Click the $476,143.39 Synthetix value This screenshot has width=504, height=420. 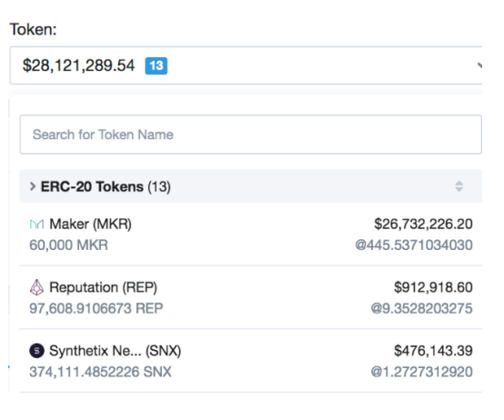(x=433, y=351)
